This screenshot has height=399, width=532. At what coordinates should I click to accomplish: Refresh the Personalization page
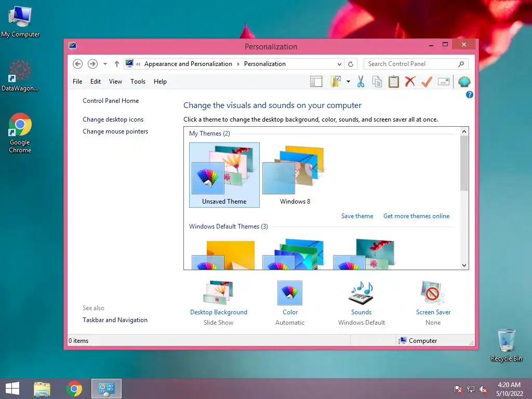click(351, 64)
